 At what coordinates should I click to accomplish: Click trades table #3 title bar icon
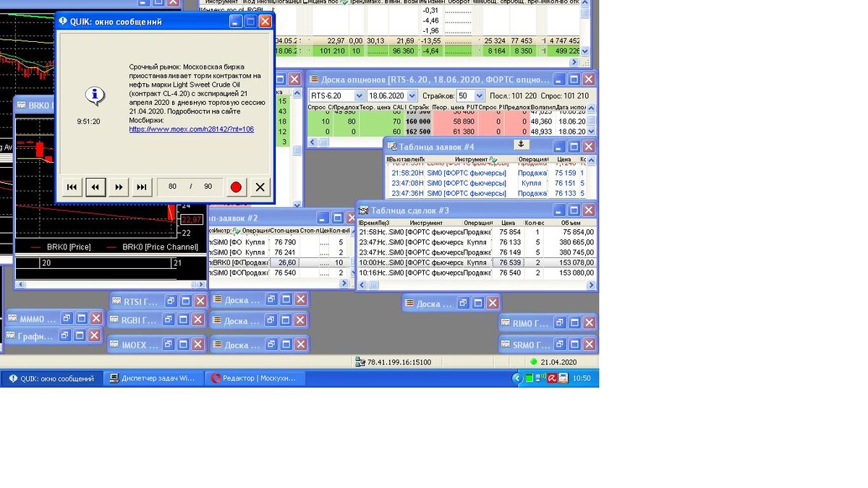click(364, 210)
